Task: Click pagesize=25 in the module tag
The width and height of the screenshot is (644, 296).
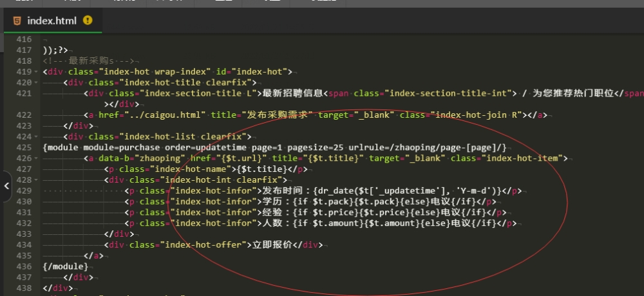Action: pyautogui.click(x=315, y=147)
